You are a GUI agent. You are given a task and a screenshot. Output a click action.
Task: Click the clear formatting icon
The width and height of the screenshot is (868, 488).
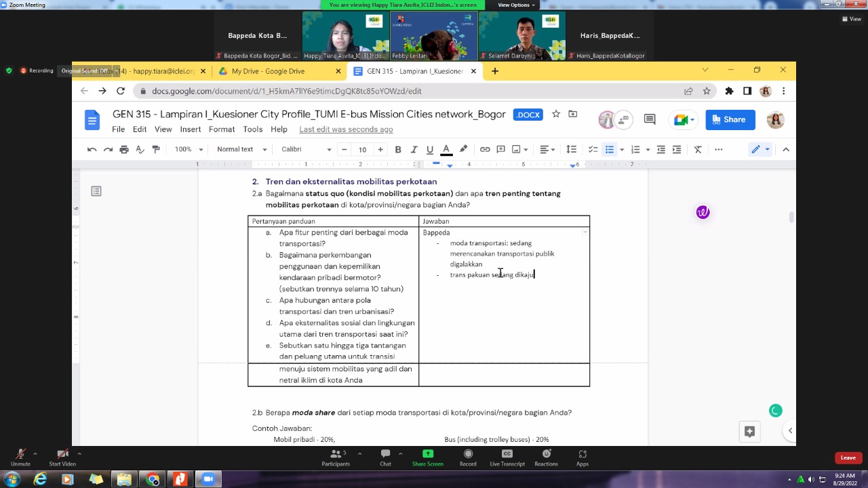(698, 149)
